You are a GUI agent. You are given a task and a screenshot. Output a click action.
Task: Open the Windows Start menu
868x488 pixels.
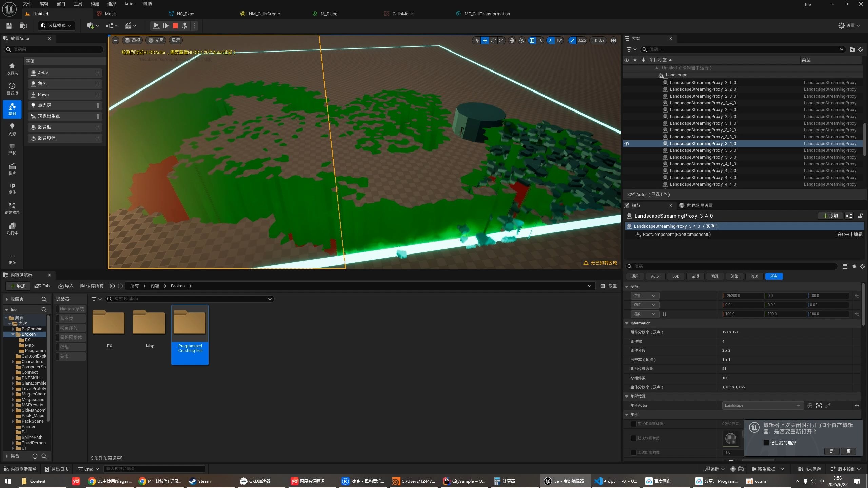tap(8, 481)
